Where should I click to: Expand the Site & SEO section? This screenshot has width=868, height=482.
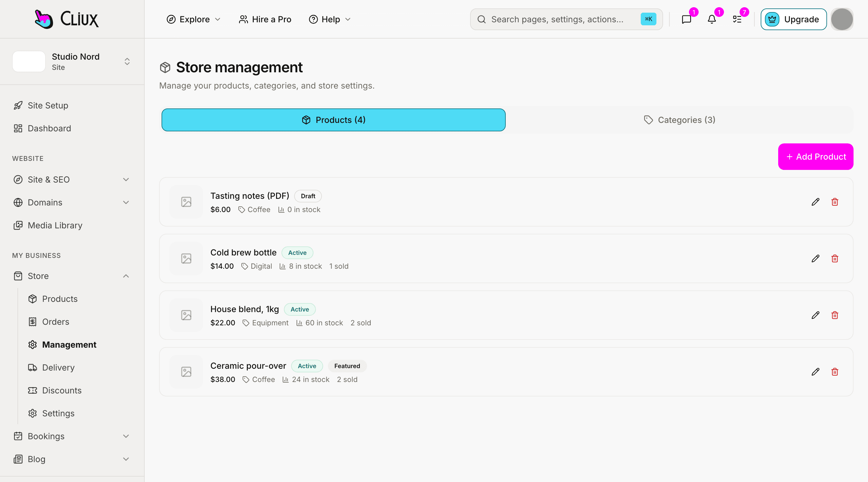coord(72,180)
